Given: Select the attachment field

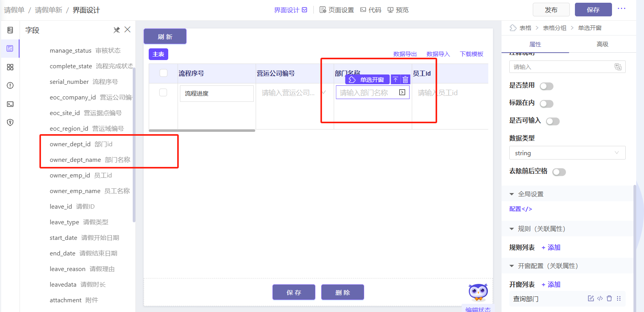Looking at the screenshot, I should pos(74,300).
